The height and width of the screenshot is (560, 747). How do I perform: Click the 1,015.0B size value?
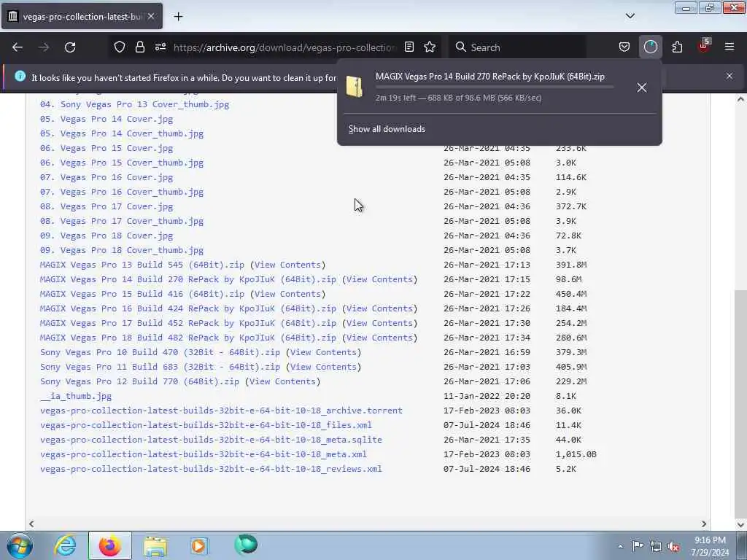point(576,454)
